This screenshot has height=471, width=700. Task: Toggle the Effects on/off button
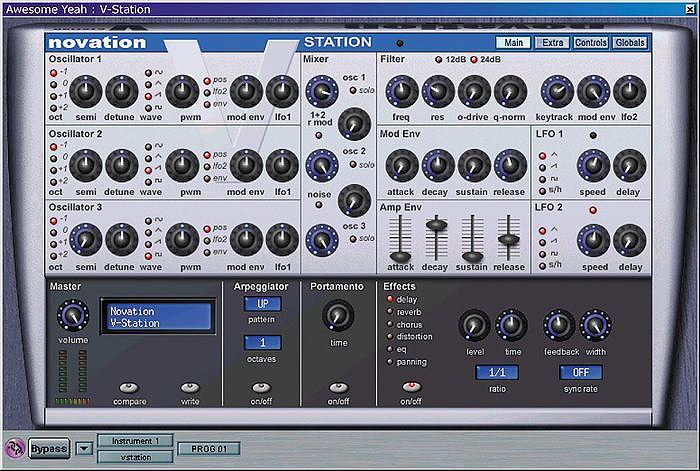(411, 386)
